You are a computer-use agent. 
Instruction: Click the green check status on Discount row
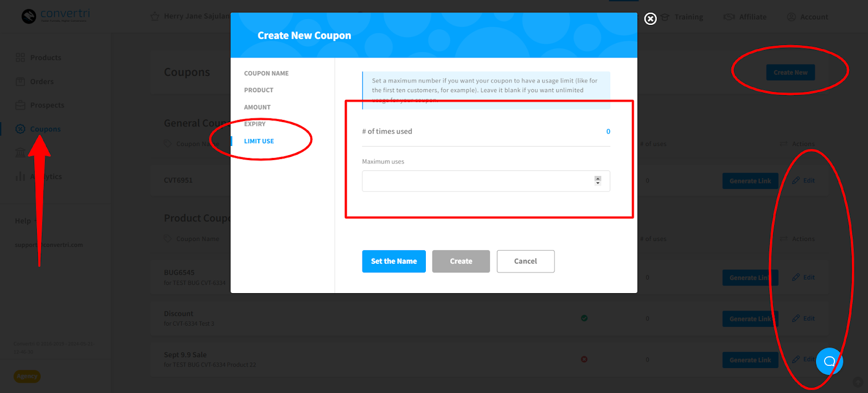click(584, 318)
